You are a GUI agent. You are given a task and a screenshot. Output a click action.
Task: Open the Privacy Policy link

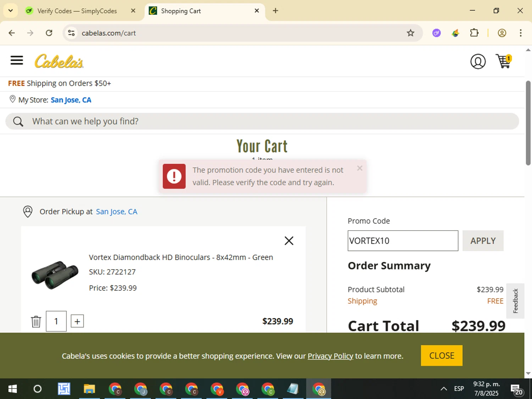coord(330,356)
